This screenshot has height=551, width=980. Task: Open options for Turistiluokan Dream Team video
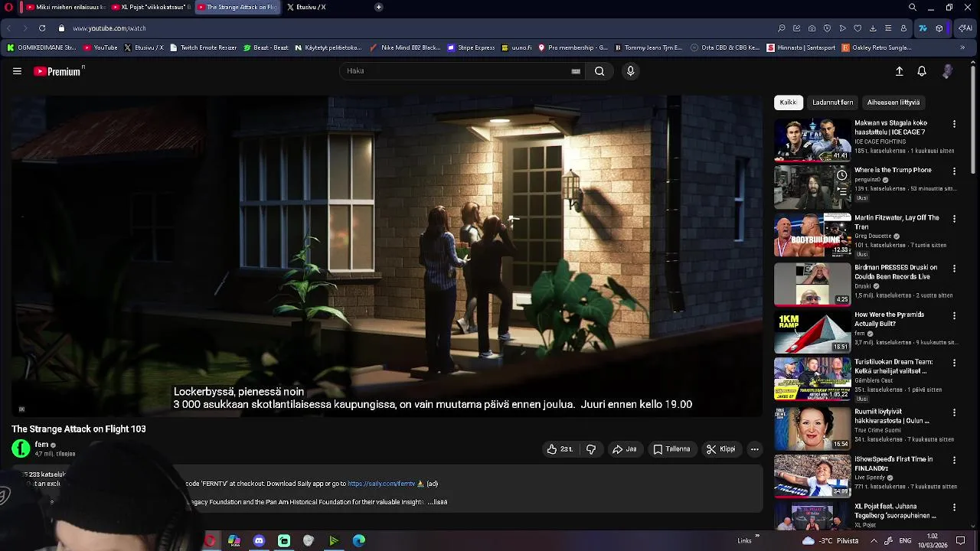954,364
